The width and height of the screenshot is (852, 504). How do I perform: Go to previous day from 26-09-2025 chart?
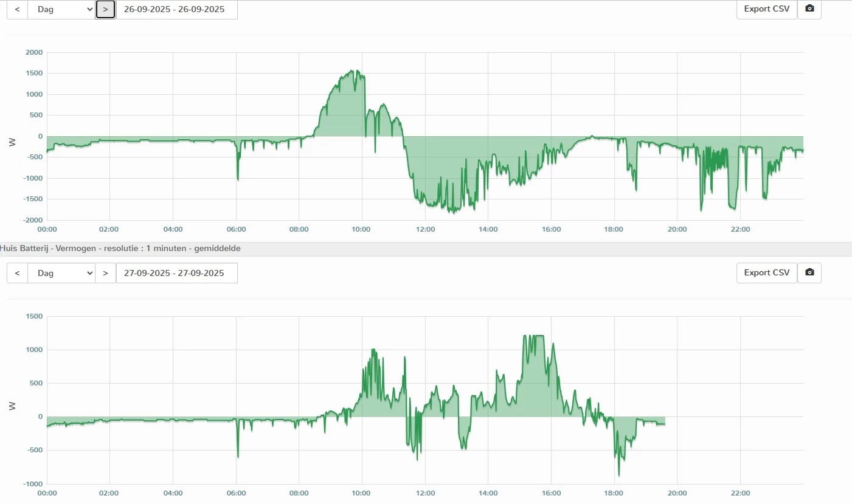pos(17,9)
